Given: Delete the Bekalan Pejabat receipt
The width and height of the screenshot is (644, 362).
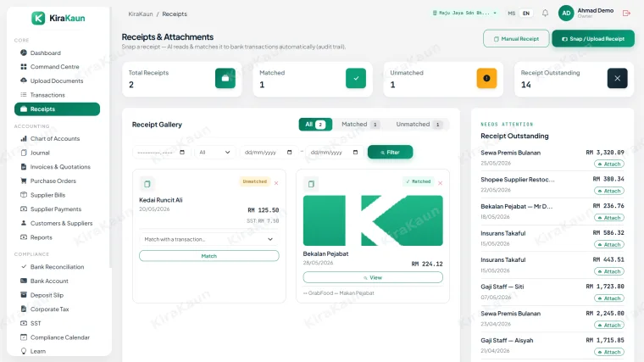Looking at the screenshot, I should click(x=441, y=183).
